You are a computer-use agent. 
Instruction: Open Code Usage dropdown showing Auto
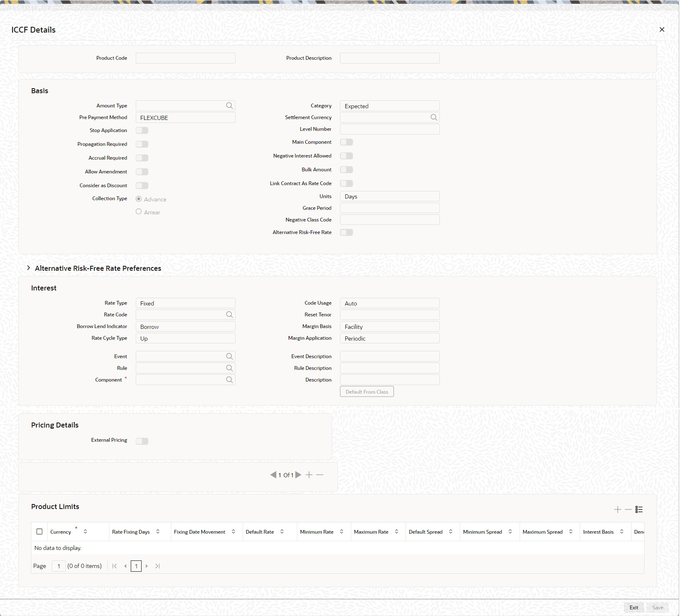(390, 303)
